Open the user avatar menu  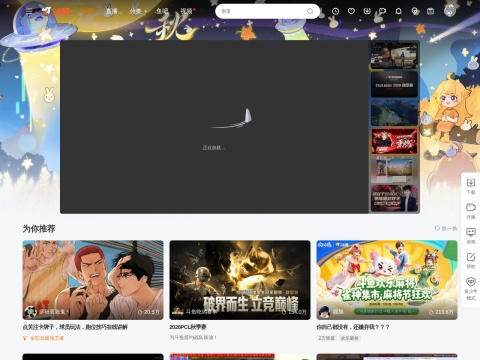click(x=450, y=11)
